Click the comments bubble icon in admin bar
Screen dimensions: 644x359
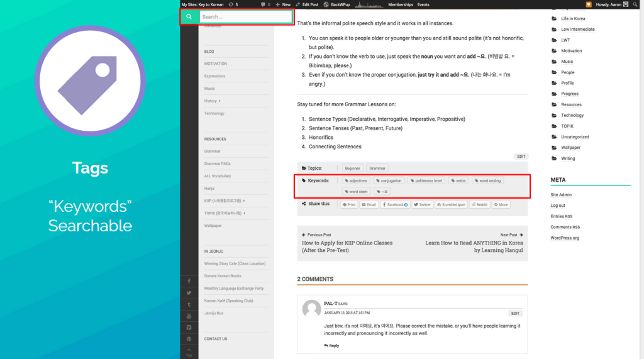[264, 4]
